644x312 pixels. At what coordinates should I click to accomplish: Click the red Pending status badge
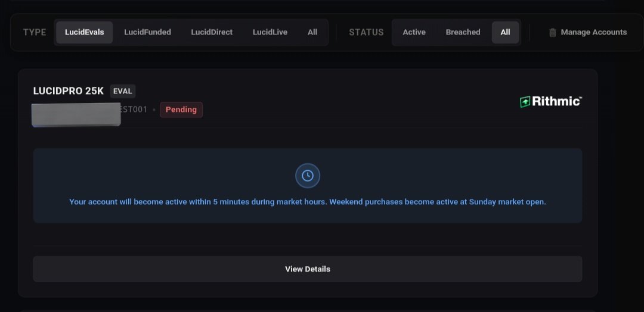coord(181,110)
